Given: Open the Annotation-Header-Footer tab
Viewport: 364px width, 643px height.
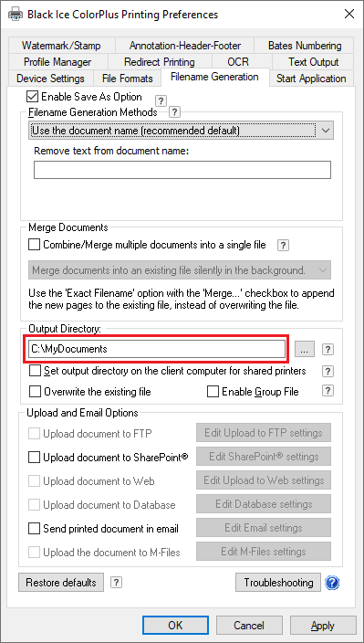Looking at the screenshot, I should click(x=185, y=45).
